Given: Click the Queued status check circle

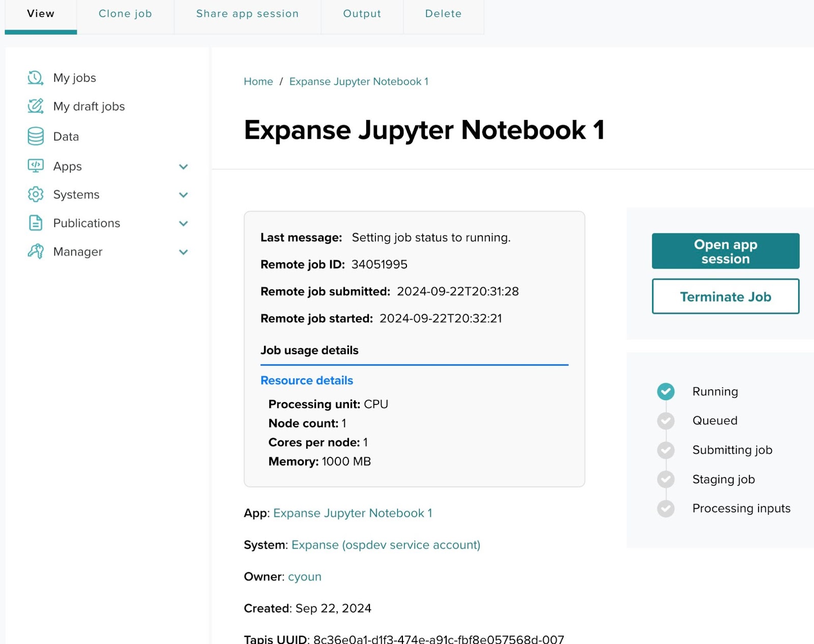Looking at the screenshot, I should [665, 421].
